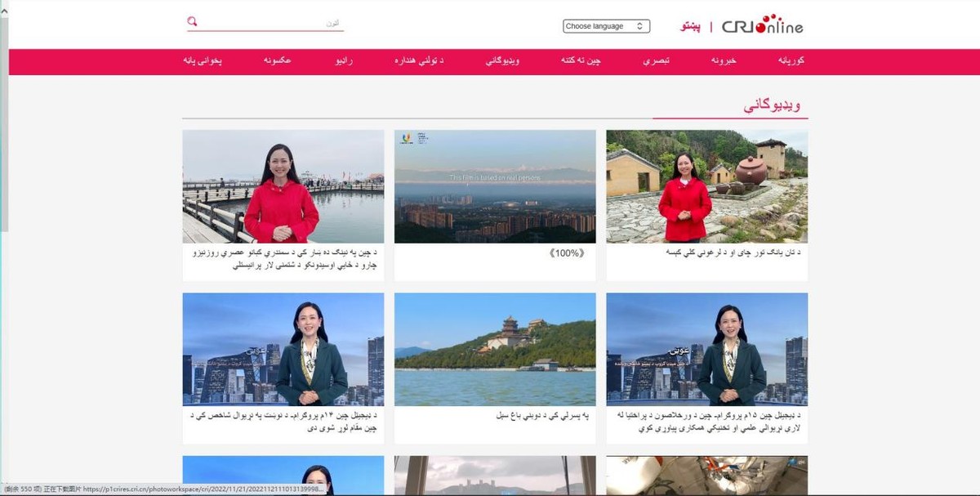Open the په پسرلي کې د دوبني باغ caption
The width and height of the screenshot is (980, 496).
tap(543, 416)
